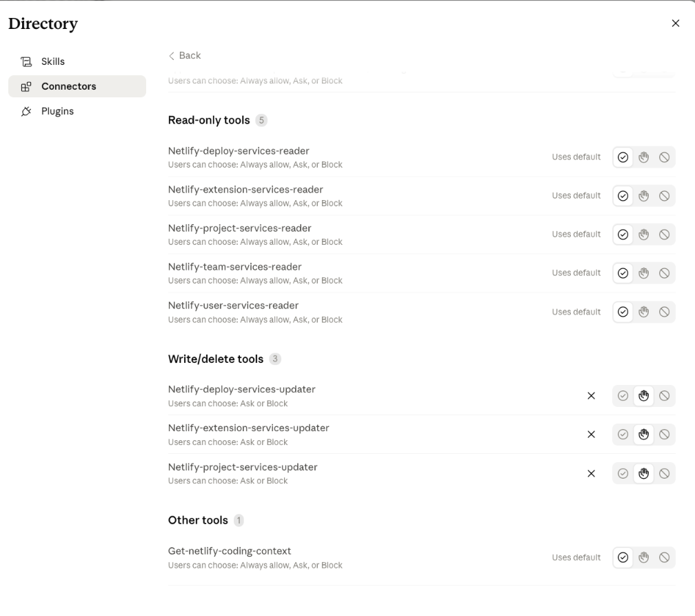
Task: Block the Netlify-project-services-updater tool
Action: coord(664,473)
